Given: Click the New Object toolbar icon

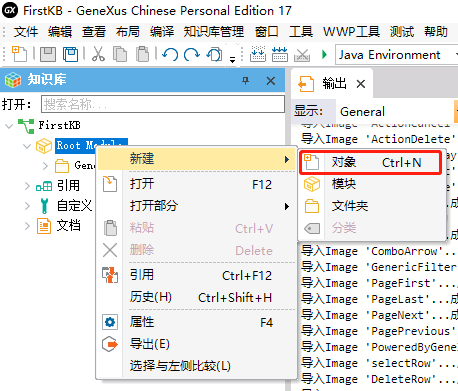Looking at the screenshot, I should (19, 54).
